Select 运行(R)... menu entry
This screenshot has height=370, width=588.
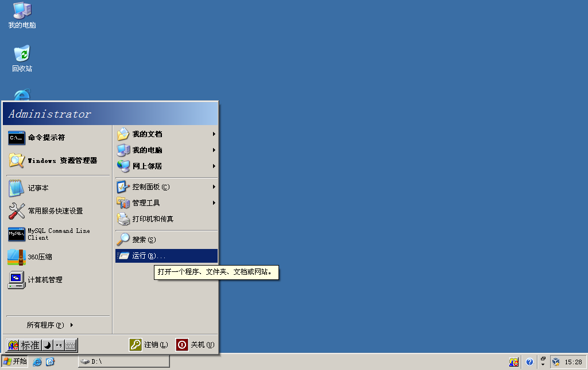pos(166,256)
